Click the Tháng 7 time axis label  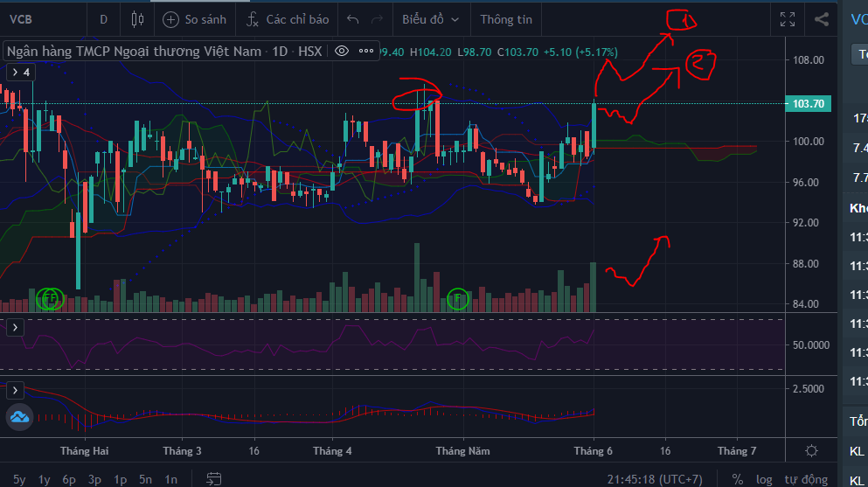tap(737, 450)
